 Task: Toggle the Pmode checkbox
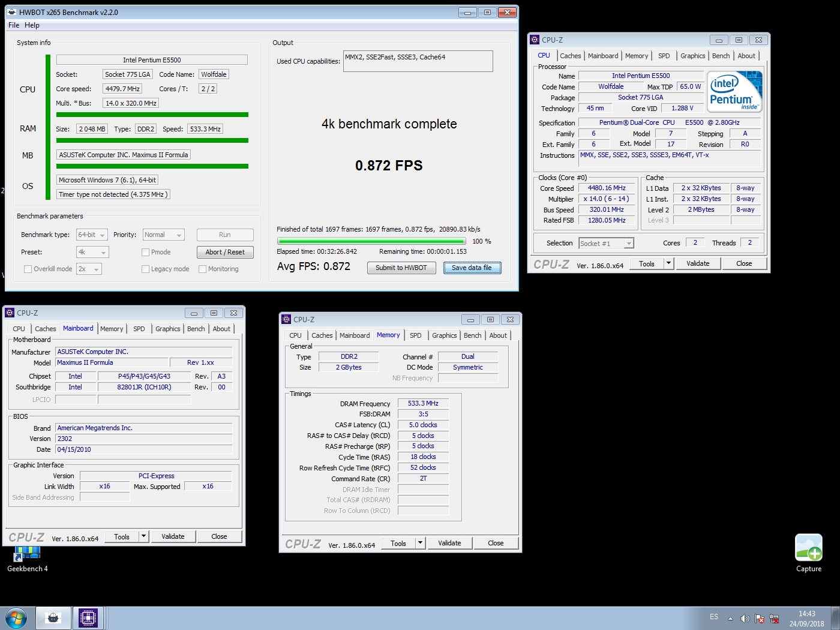click(145, 252)
